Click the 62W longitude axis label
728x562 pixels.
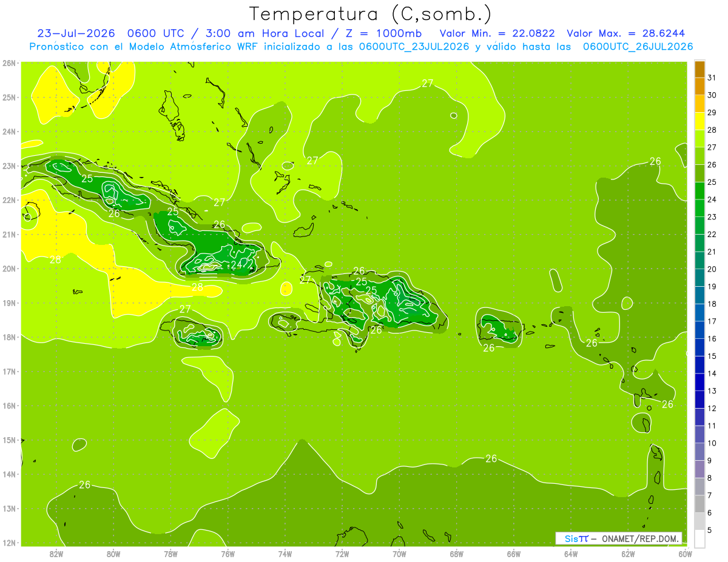coord(628,554)
